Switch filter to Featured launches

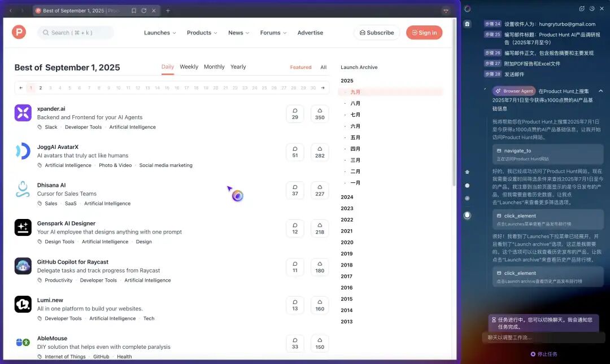[300, 67]
